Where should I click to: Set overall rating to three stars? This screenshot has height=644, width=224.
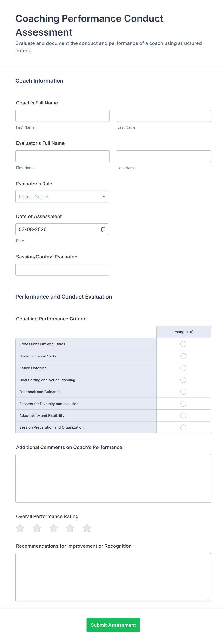click(x=54, y=528)
